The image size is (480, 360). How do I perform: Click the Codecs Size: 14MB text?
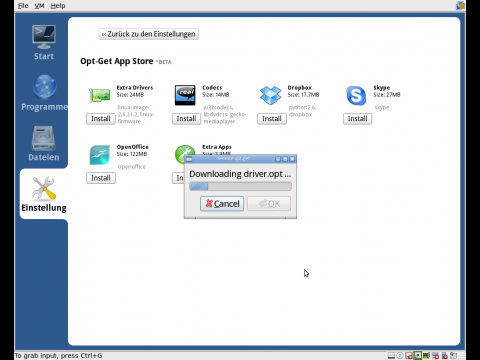coord(216,95)
